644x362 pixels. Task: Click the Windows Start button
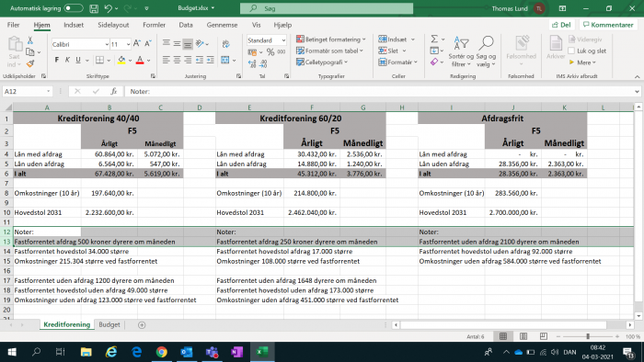12,352
